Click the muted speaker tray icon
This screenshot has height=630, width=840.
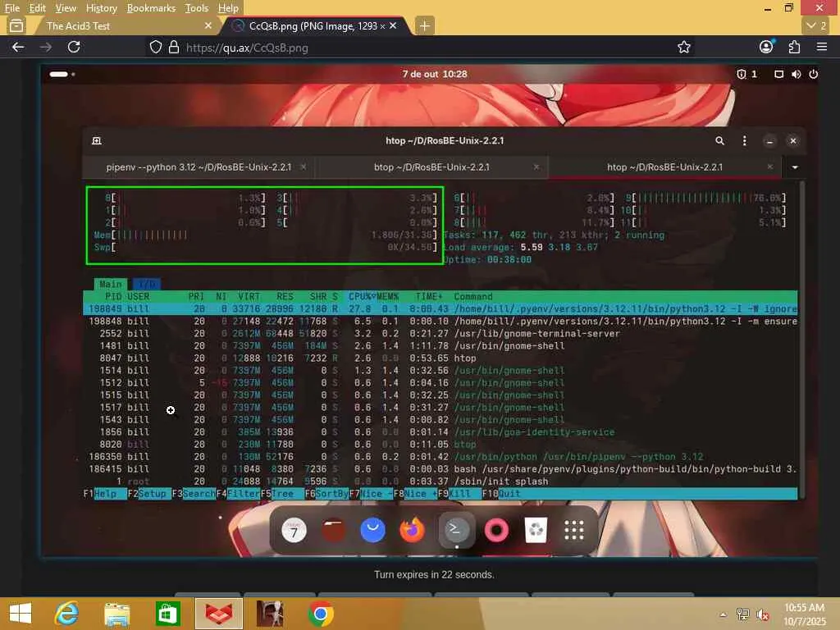tap(763, 615)
